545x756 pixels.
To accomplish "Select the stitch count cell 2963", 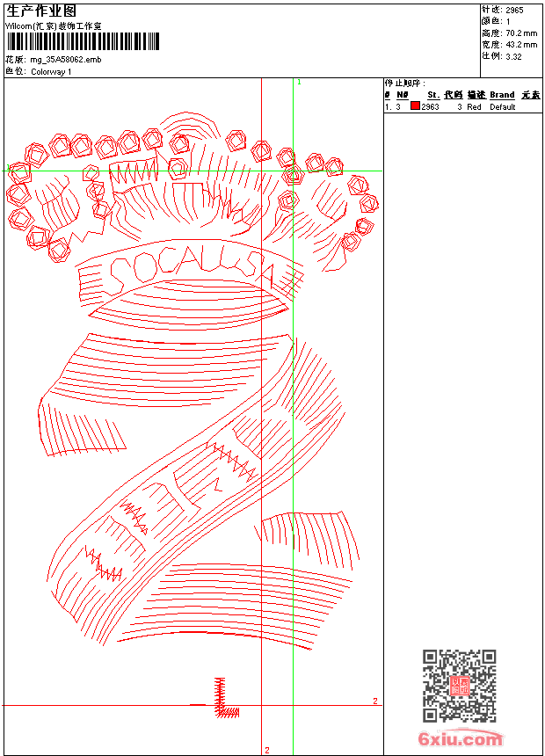I will point(430,107).
